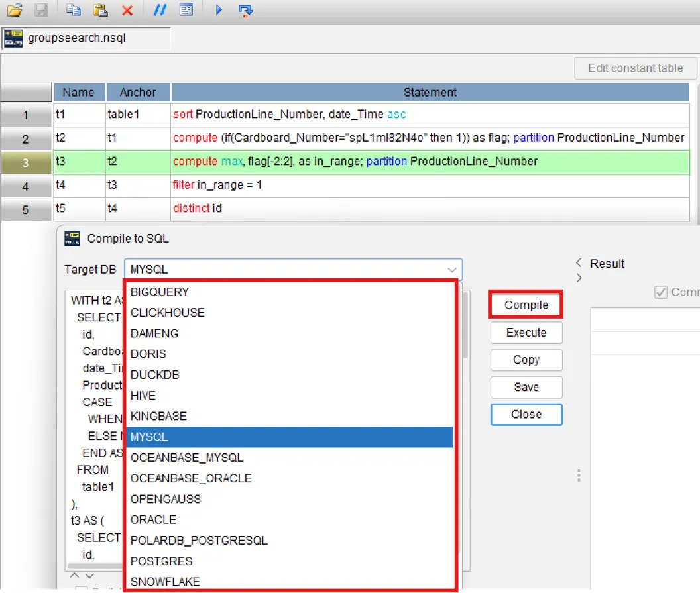The width and height of the screenshot is (700, 593).
Task: Click the Execute button
Action: point(526,333)
